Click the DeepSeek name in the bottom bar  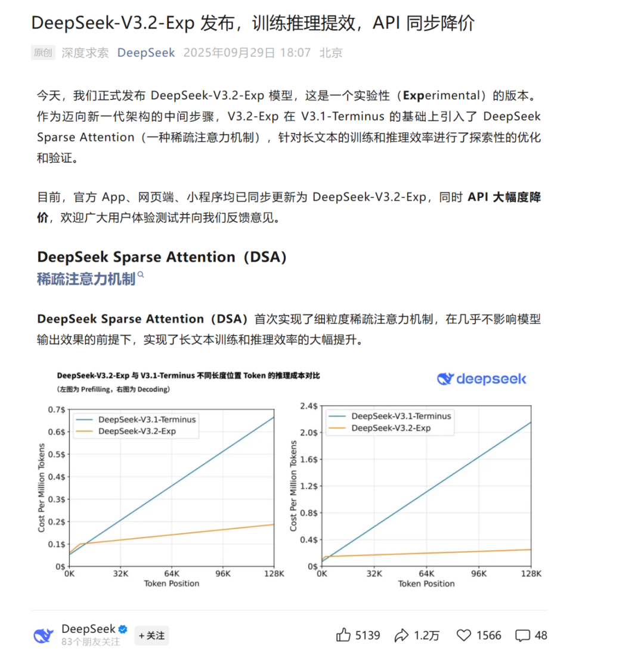(89, 629)
